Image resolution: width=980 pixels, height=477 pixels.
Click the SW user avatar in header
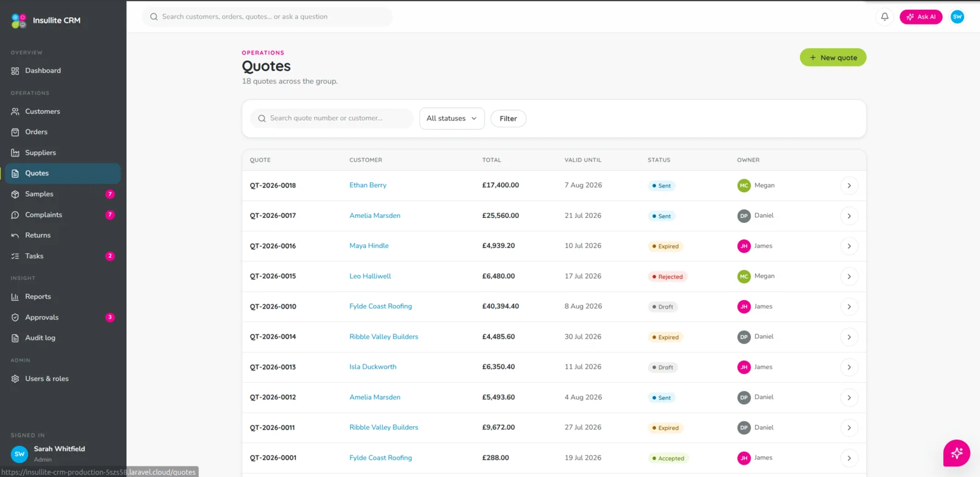(x=957, y=17)
